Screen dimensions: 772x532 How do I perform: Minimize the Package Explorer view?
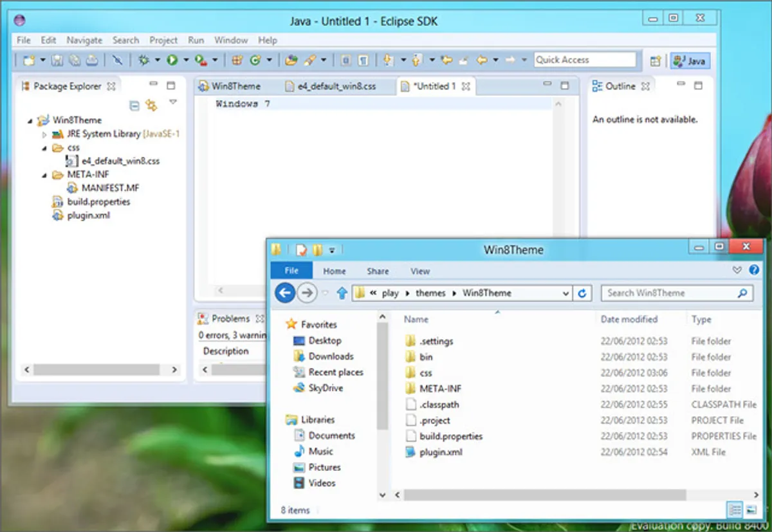pos(153,84)
